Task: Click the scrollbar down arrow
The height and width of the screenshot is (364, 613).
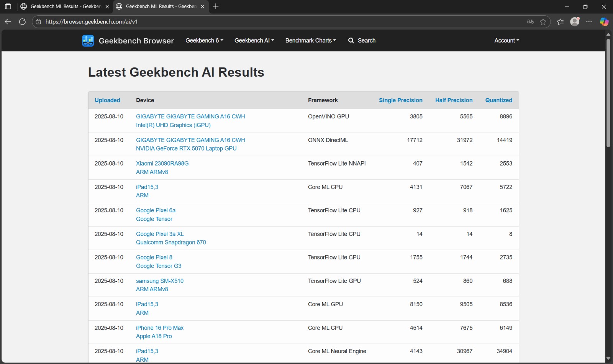Action: (608, 359)
